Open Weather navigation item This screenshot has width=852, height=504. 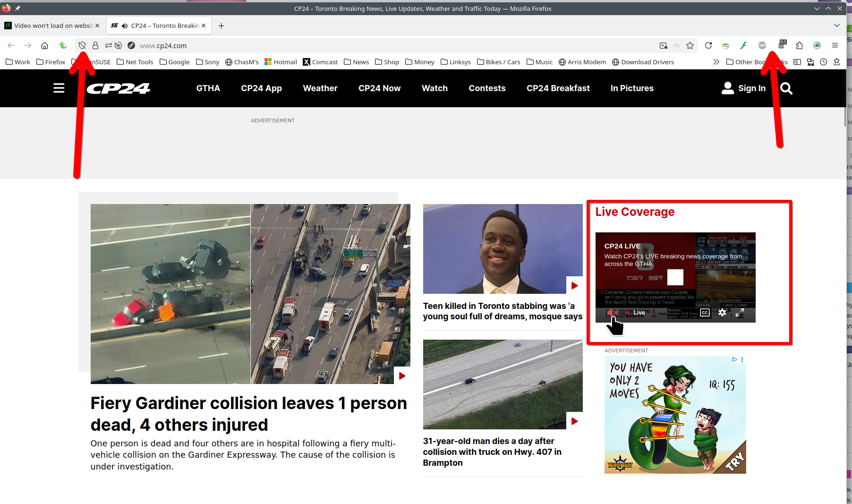(320, 88)
